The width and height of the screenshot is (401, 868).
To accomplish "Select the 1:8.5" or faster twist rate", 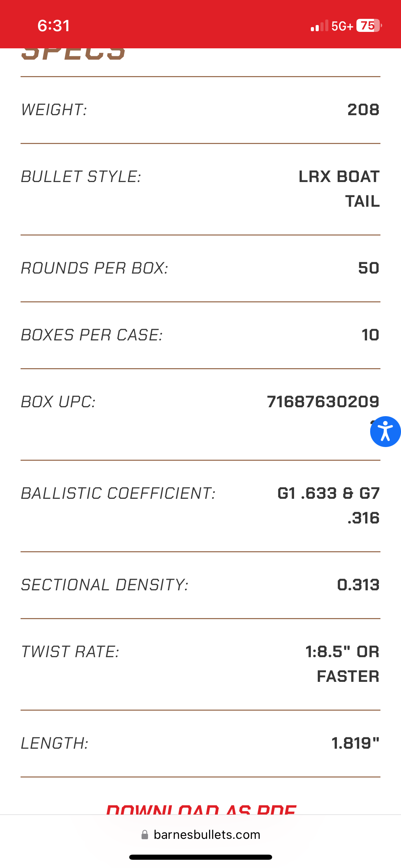I will coord(342,664).
